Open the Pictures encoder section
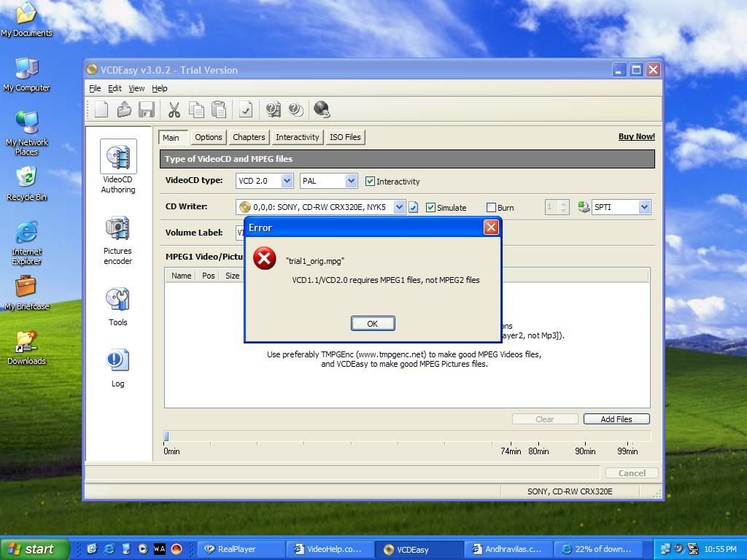 click(117, 241)
